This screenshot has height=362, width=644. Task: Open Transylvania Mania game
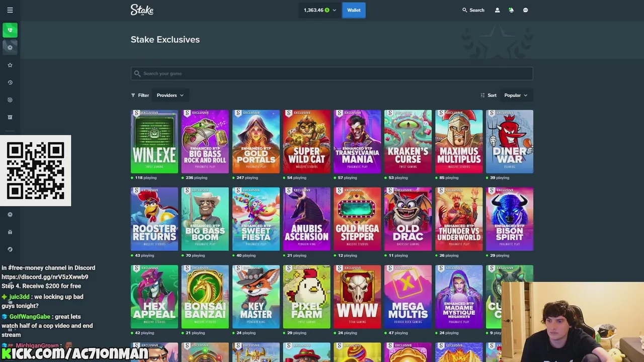[357, 141]
